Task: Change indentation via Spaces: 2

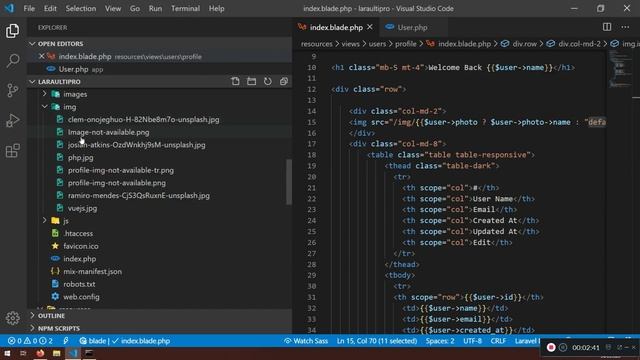Action: (x=440, y=341)
